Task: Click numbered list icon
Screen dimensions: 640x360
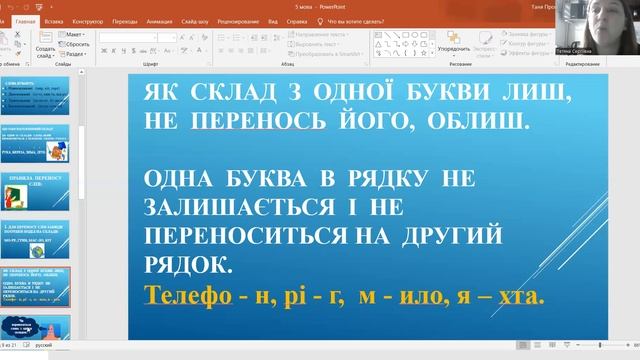Action: click(x=237, y=38)
